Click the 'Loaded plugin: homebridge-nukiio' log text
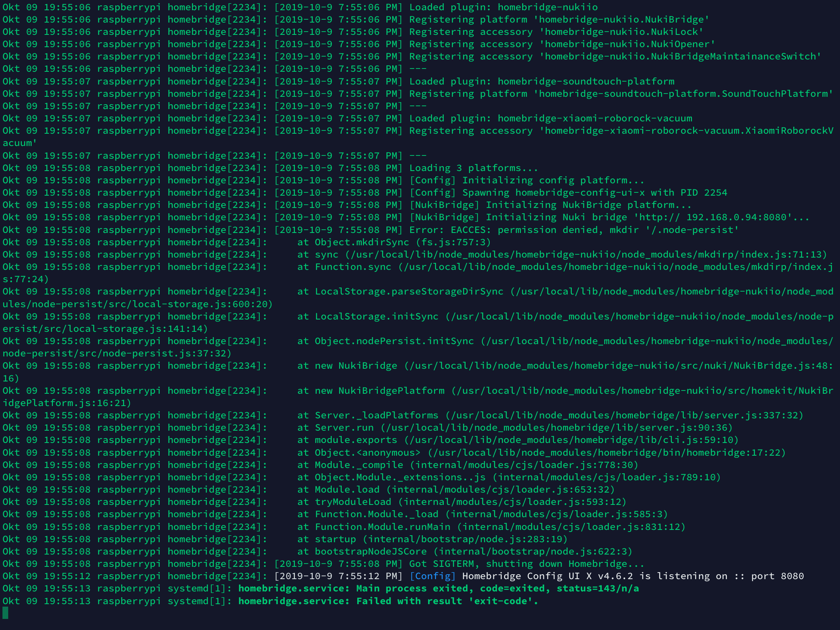This screenshot has width=840, height=630. (504, 7)
